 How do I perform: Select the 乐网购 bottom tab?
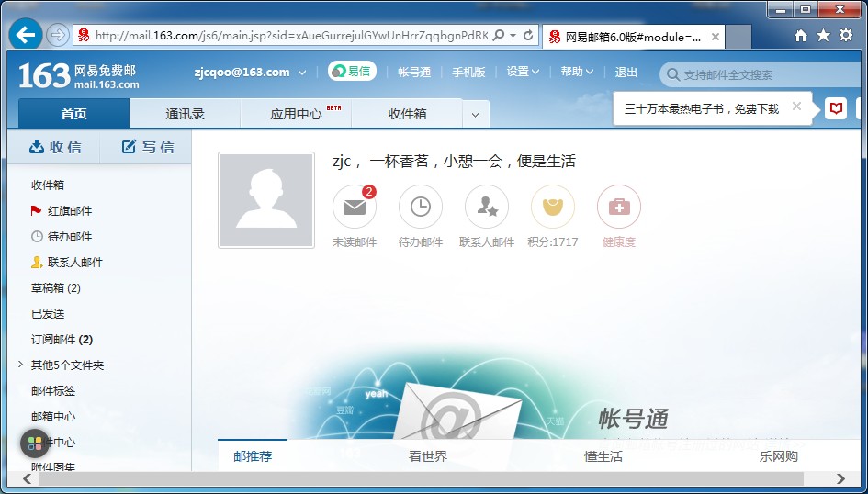(779, 456)
